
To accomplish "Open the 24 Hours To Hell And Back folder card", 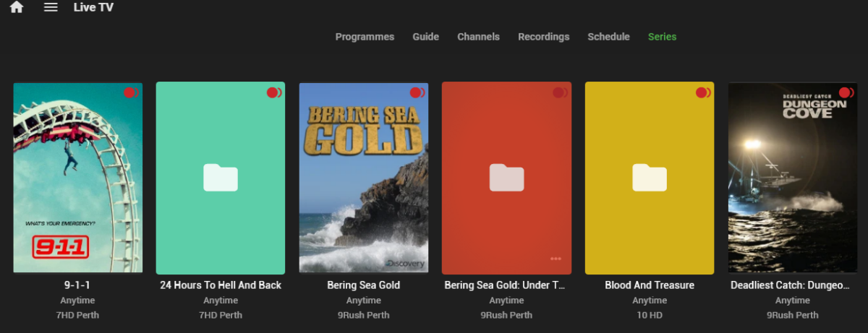I will [x=221, y=178].
